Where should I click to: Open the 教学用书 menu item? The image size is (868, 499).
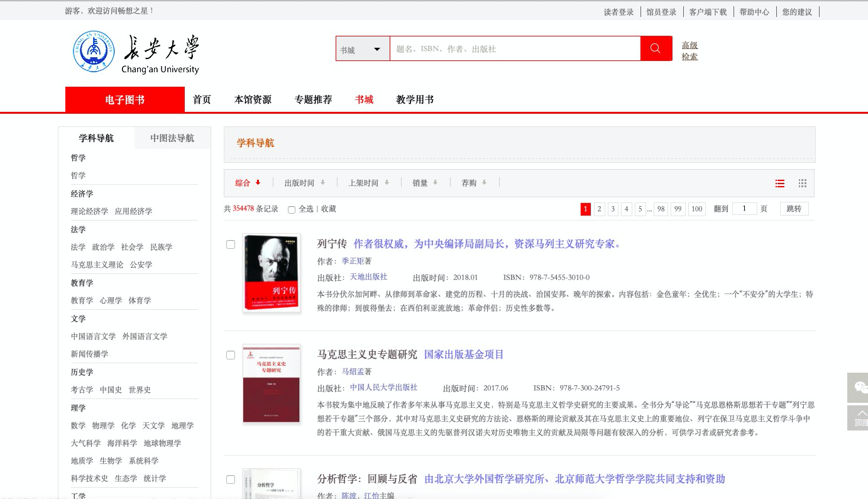(415, 99)
